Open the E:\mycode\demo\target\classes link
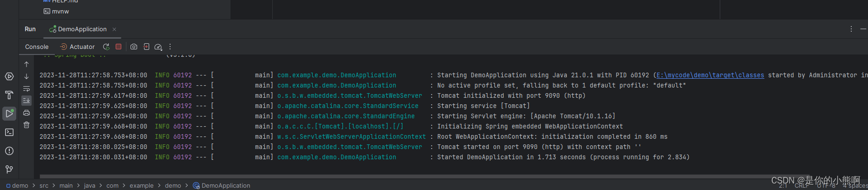Image resolution: width=868 pixels, height=190 pixels. click(710, 75)
